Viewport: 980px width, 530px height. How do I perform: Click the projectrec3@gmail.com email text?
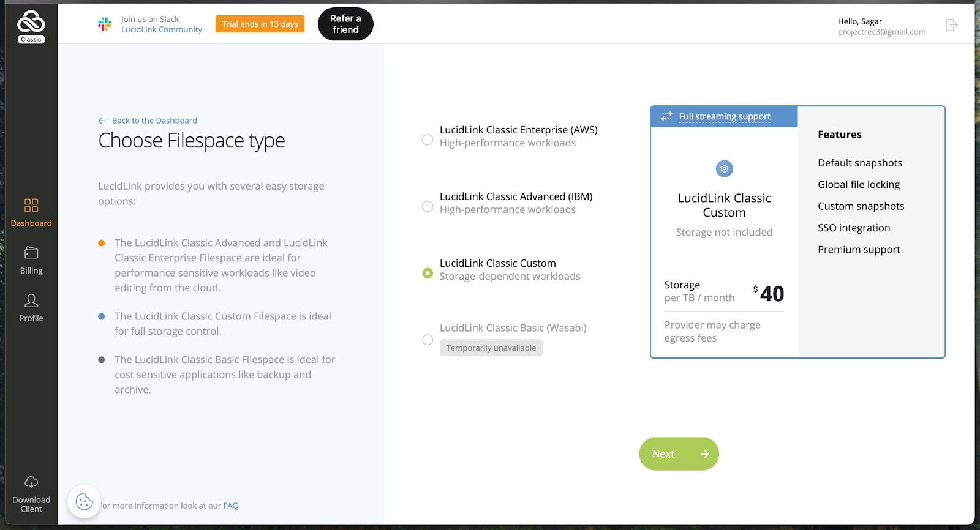pos(881,32)
